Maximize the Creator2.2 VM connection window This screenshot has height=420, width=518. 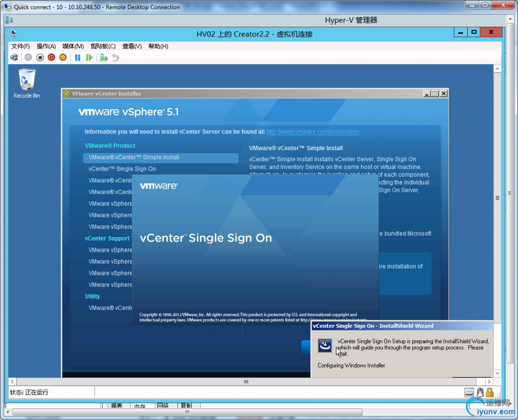click(x=474, y=32)
